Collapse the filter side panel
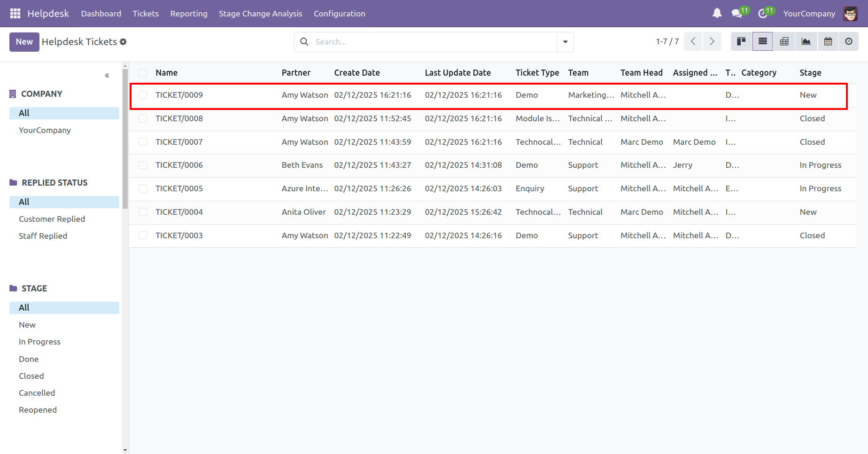The width and height of the screenshot is (868, 454). (107, 75)
